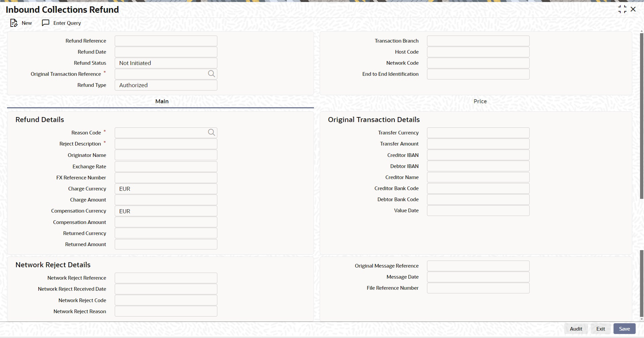Click the Enter Query toolbar label
Screen dimensions: 644x338
[67, 23]
